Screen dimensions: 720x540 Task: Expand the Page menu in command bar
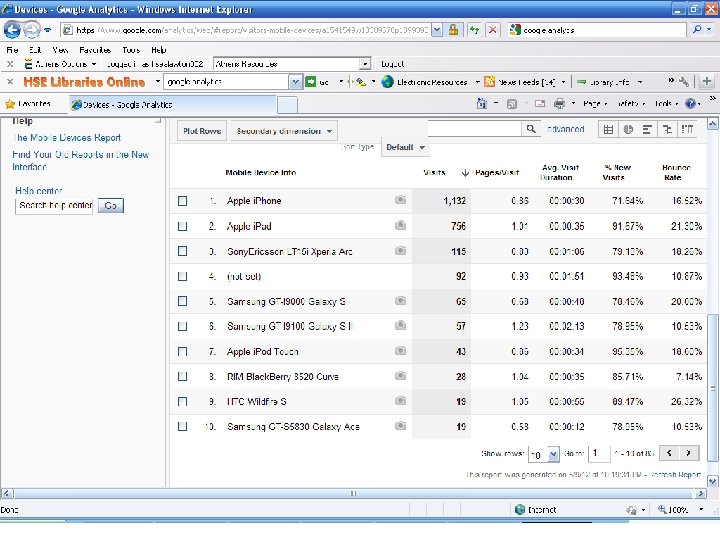pos(595,104)
